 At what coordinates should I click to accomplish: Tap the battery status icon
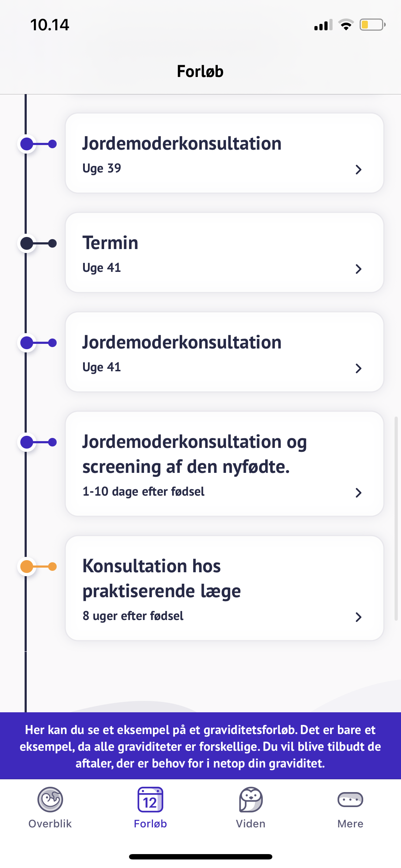tap(372, 25)
